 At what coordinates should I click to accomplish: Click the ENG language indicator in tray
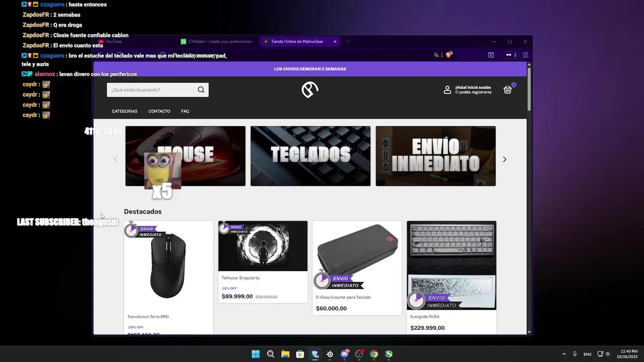click(x=587, y=354)
